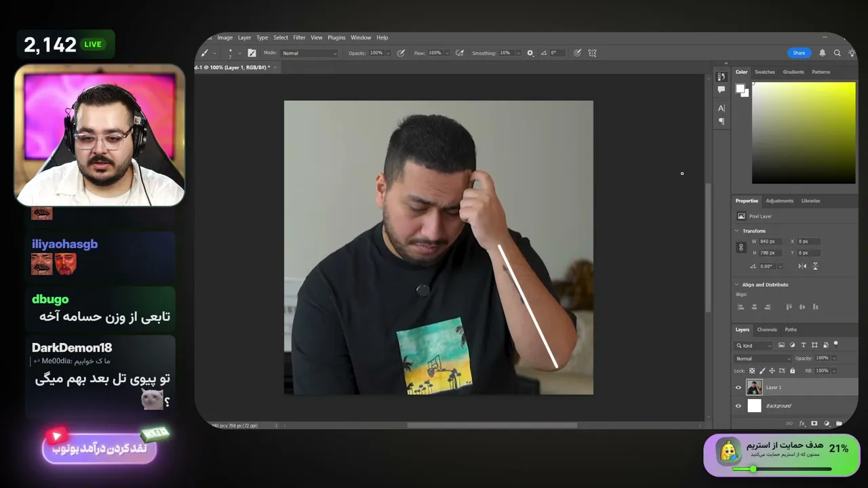Viewport: 868px width, 488px height.
Task: Click the foreground color swatch
Action: (741, 88)
